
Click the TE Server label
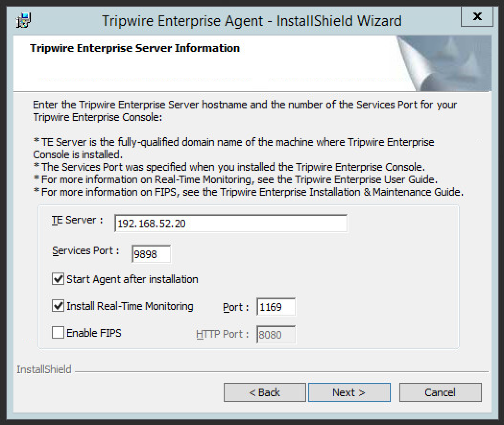pos(77,220)
